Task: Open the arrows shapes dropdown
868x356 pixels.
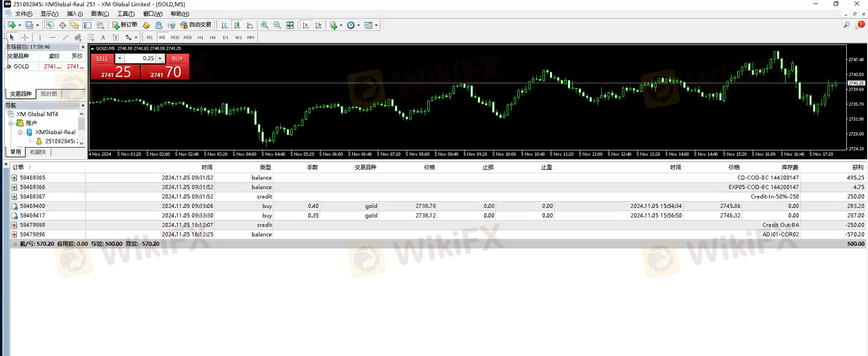Action: point(131,37)
